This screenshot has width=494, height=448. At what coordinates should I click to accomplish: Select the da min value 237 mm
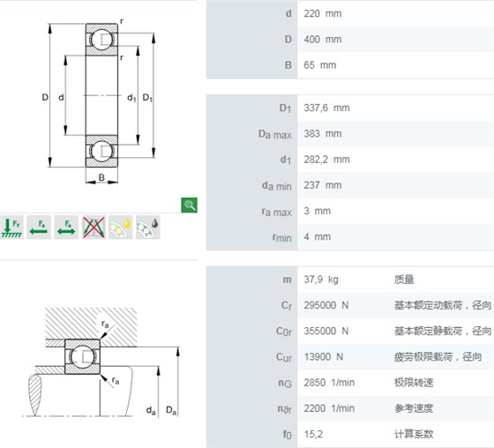pyautogui.click(x=322, y=185)
